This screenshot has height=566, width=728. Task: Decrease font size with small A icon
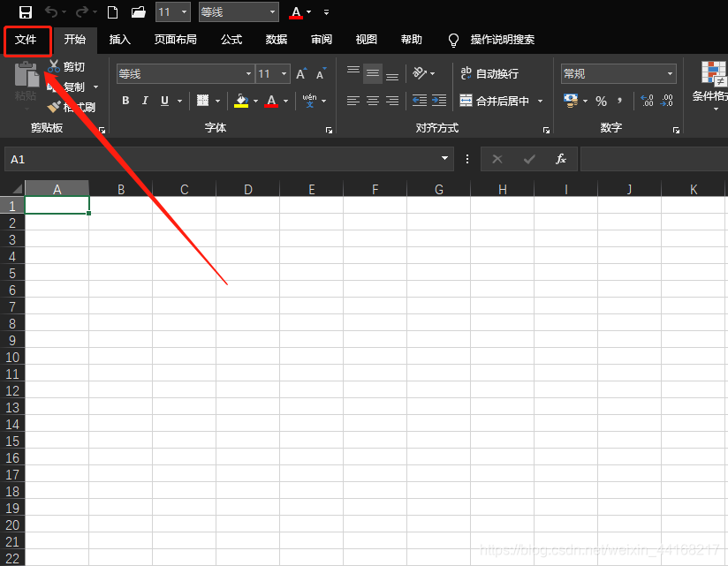[x=321, y=74]
